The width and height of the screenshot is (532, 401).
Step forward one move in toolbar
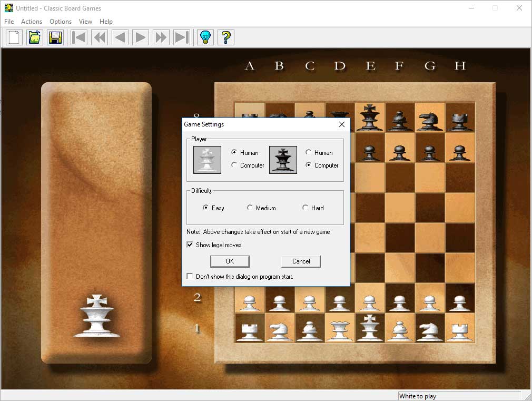(x=141, y=37)
